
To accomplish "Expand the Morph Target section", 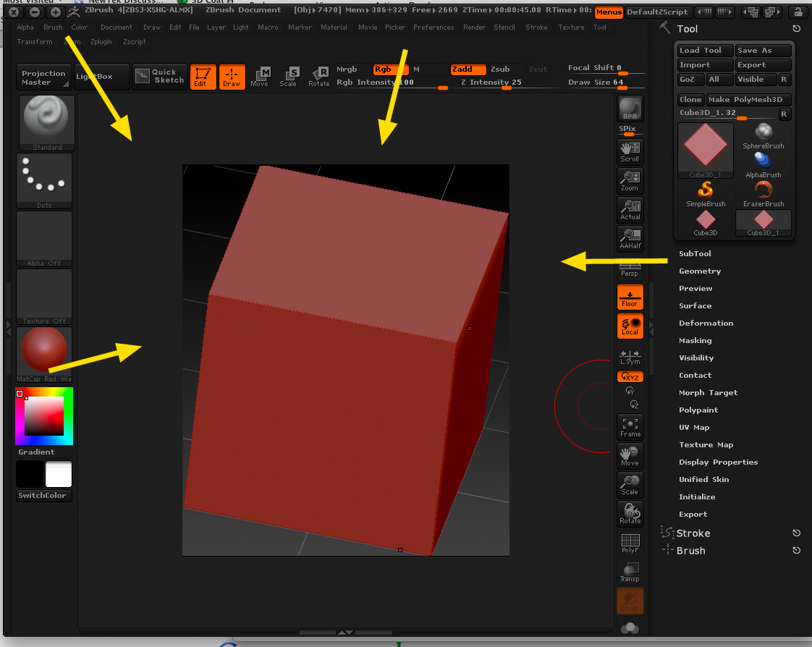I will pos(708,393).
